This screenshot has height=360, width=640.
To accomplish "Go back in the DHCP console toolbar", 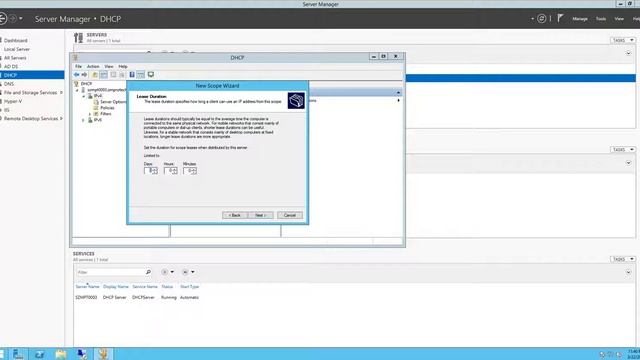I will (x=76, y=75).
